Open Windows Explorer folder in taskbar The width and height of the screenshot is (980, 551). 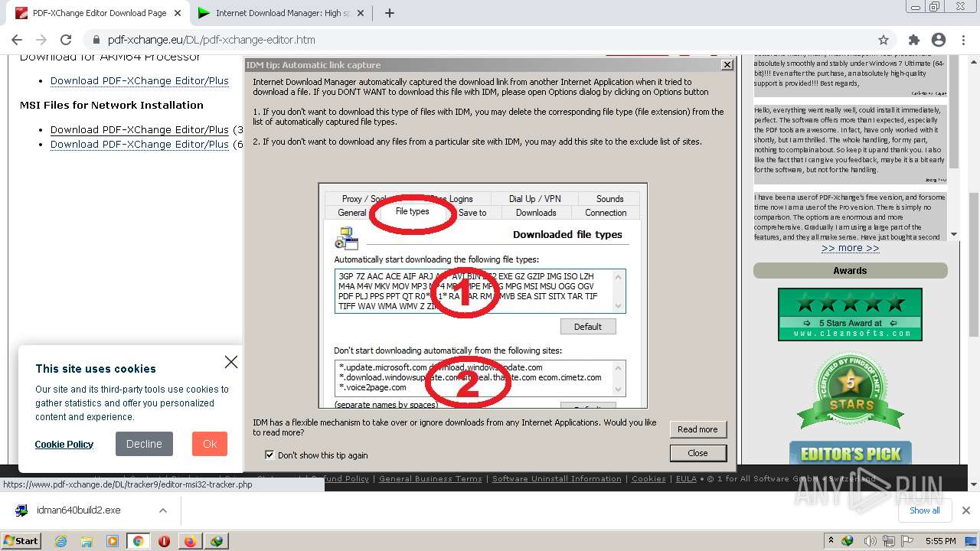[87, 541]
